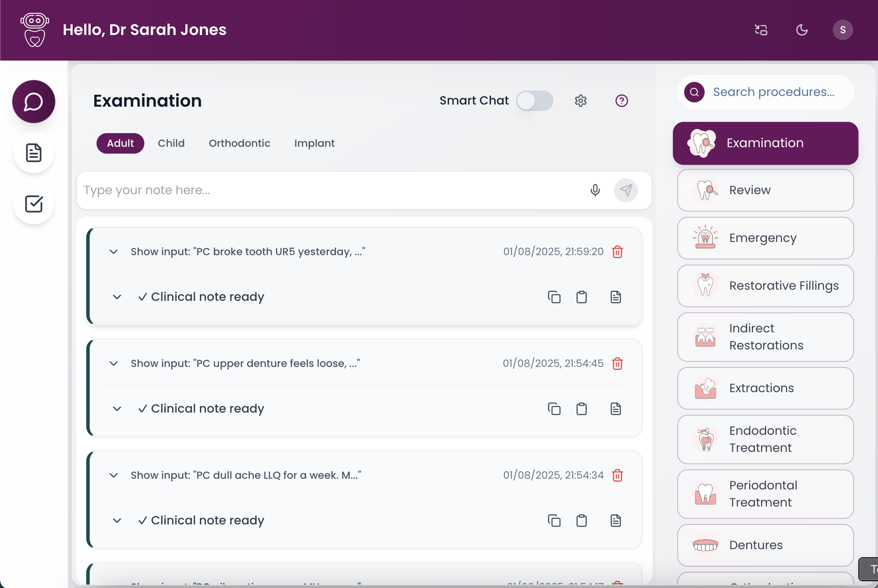This screenshot has height=588, width=878.
Task: Start voice dictation with the microphone icon
Action: 595,190
